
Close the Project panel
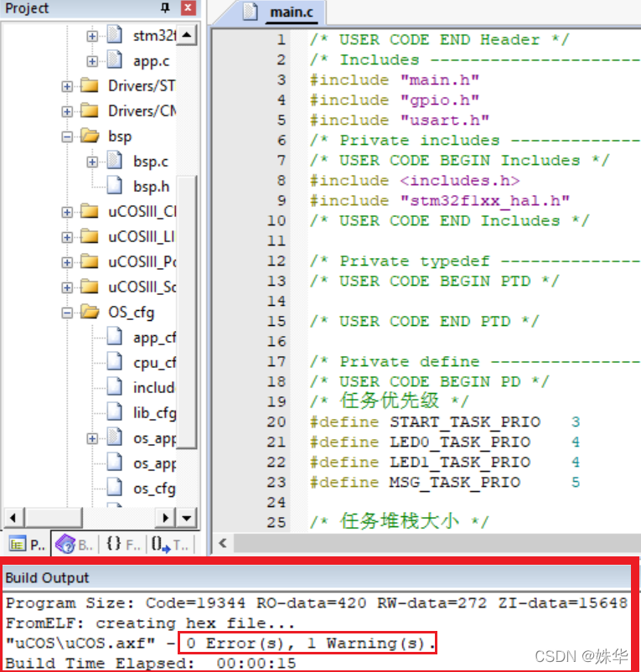188,8
